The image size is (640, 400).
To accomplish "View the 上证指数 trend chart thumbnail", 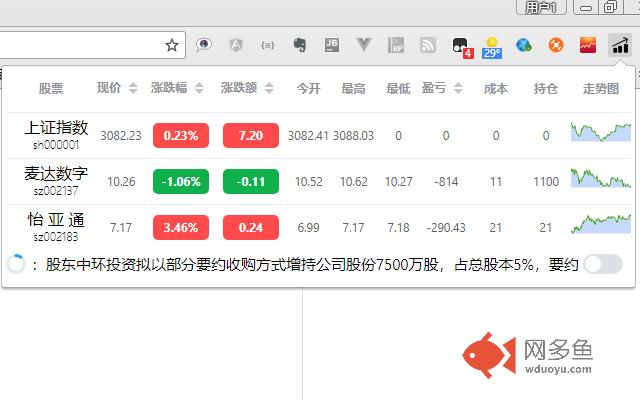I will click(x=601, y=133).
